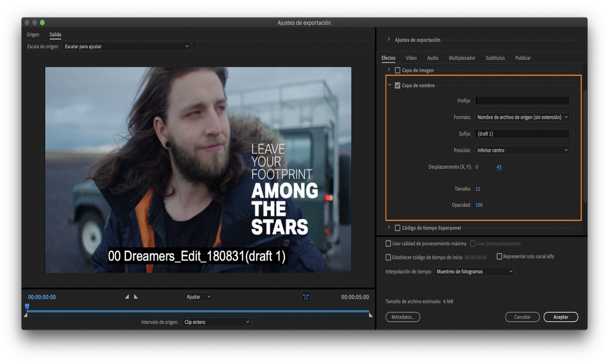This screenshot has width=609, height=364.
Task: Toggle Representar solo canal alfa checkbox
Action: (499, 256)
